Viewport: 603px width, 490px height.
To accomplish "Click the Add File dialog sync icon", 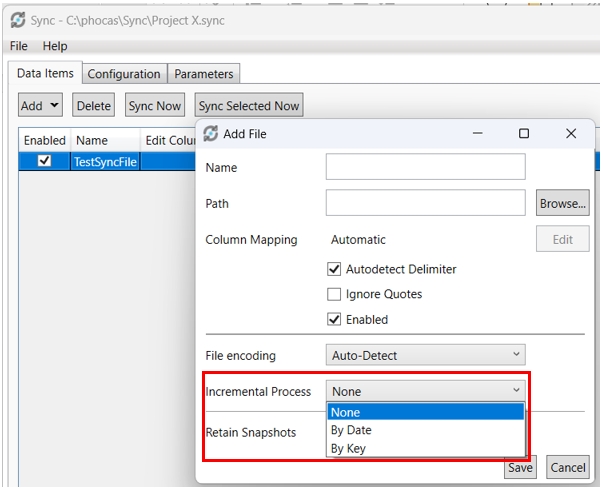I will 211,133.
